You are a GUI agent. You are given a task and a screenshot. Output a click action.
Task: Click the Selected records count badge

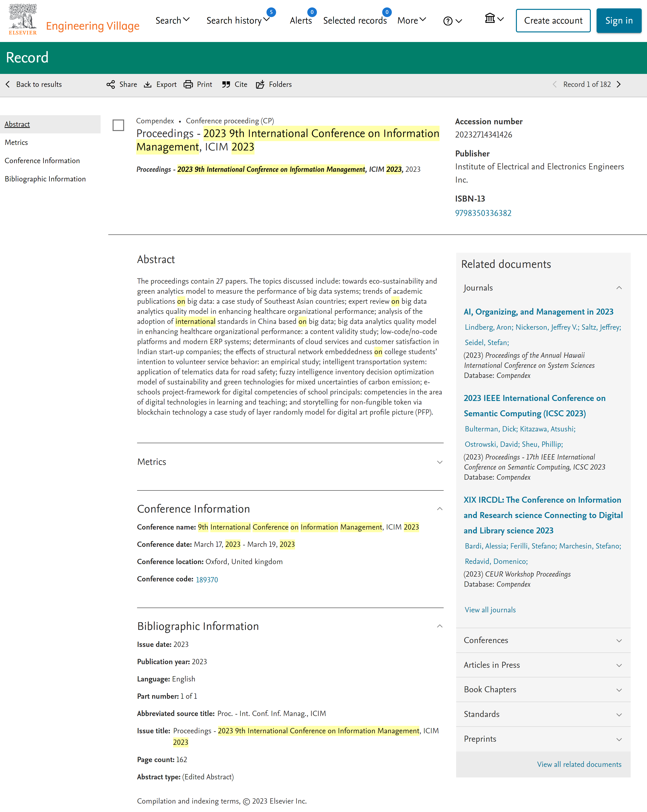click(387, 12)
